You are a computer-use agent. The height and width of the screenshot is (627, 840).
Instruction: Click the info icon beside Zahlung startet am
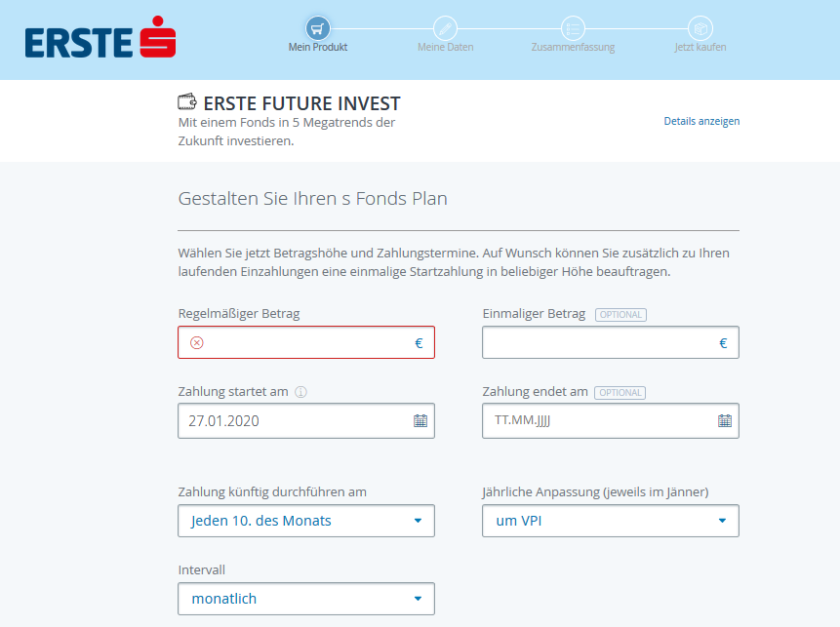301,392
